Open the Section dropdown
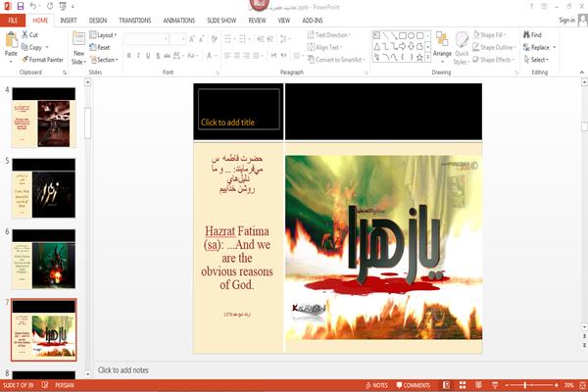 pos(104,60)
